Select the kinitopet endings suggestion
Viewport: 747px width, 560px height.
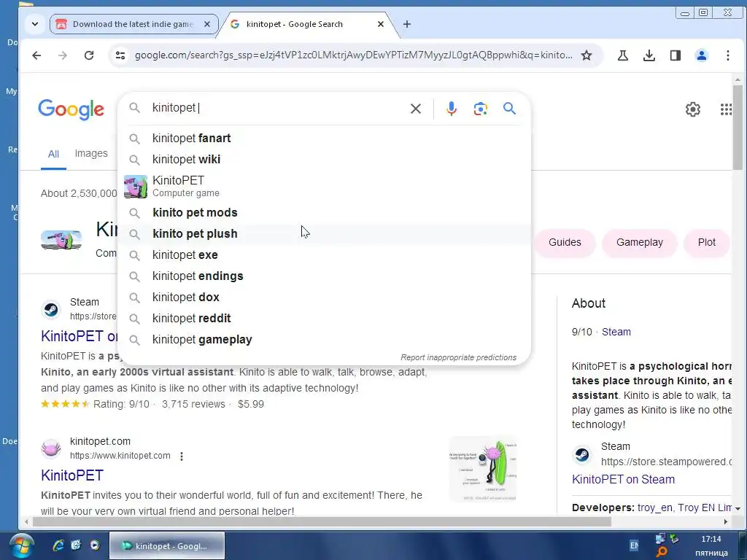[324, 276]
